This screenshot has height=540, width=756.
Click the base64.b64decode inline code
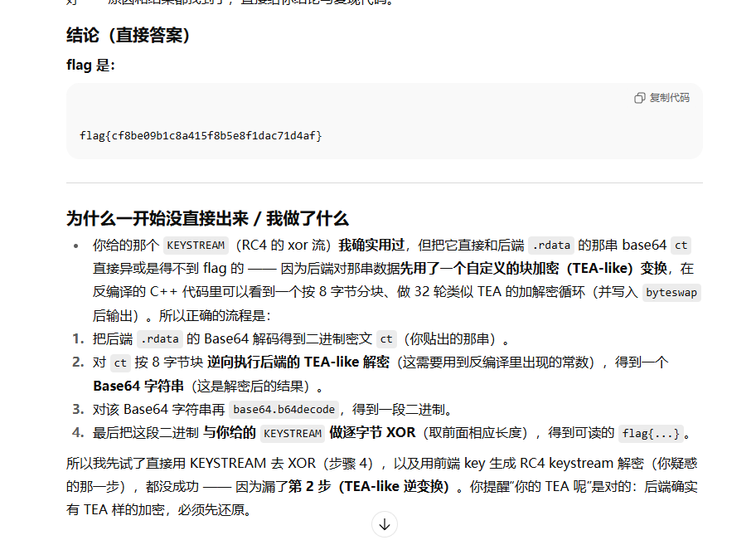(284, 409)
